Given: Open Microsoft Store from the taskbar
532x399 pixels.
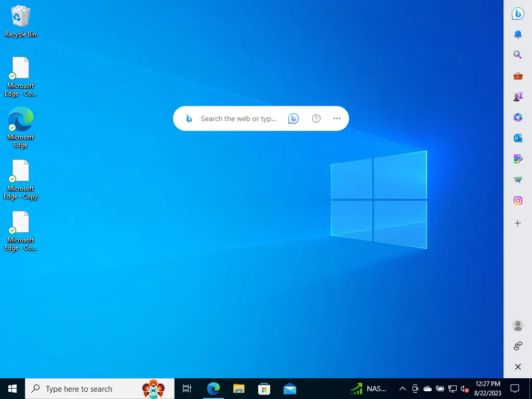Looking at the screenshot, I should pyautogui.click(x=264, y=389).
